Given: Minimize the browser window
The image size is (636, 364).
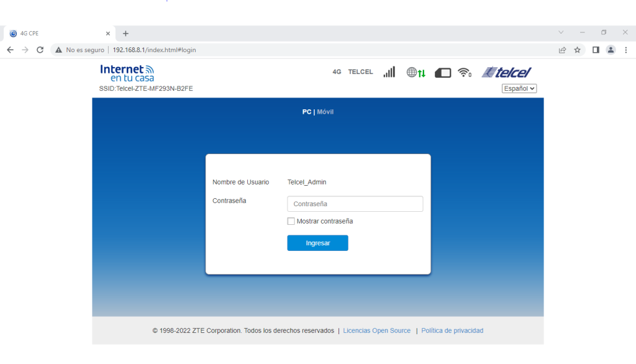Looking at the screenshot, I should click(x=583, y=32).
